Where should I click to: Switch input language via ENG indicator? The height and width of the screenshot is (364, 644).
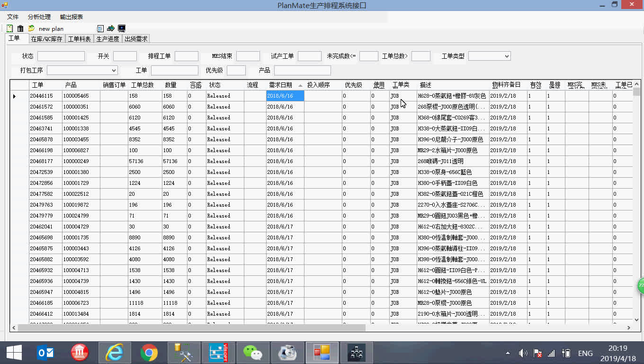(585, 353)
